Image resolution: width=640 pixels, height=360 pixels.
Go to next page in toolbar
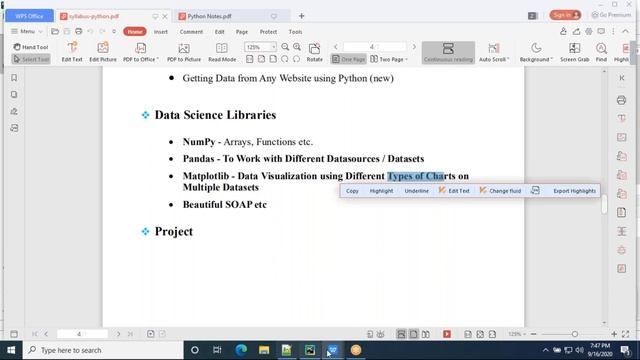pyautogui.click(x=414, y=47)
